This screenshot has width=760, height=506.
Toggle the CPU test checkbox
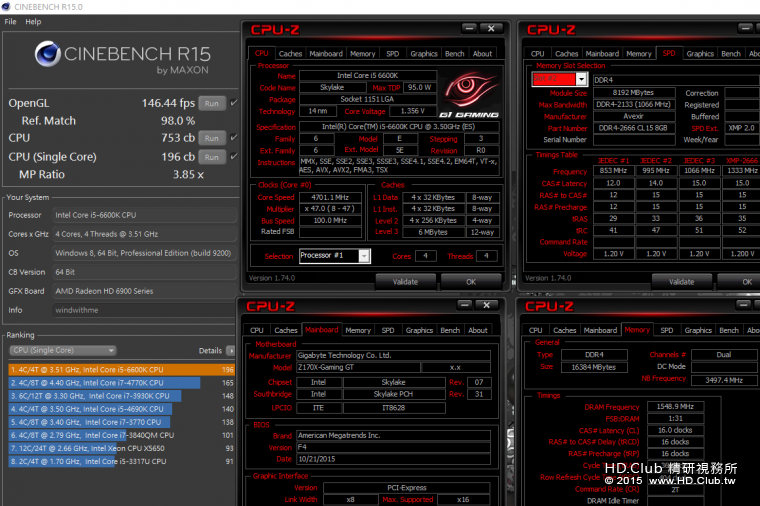pos(234,138)
